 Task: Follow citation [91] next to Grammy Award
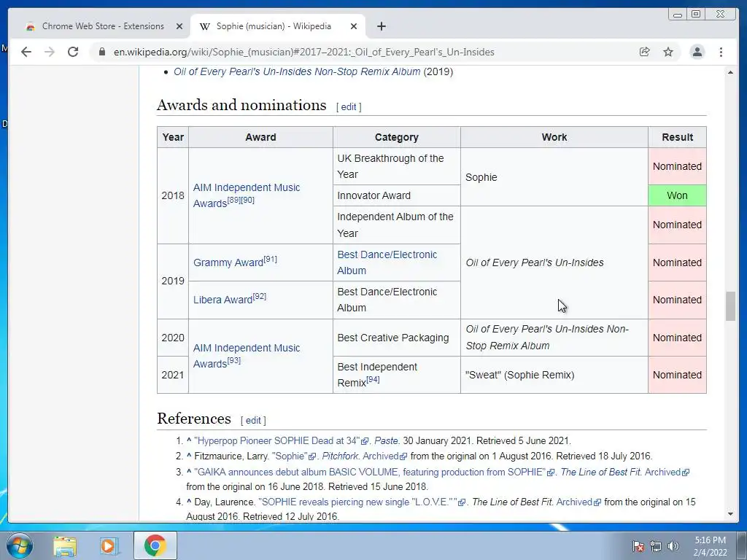coord(270,259)
